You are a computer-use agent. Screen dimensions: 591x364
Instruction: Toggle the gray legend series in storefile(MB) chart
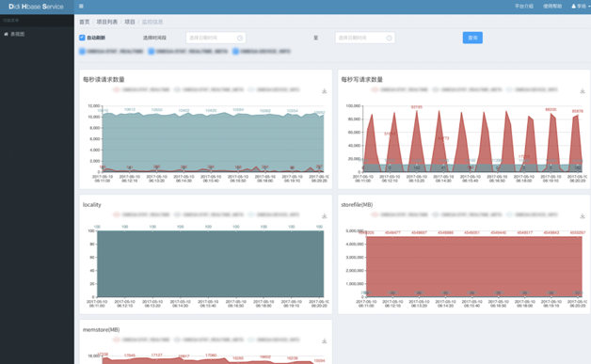click(468, 214)
